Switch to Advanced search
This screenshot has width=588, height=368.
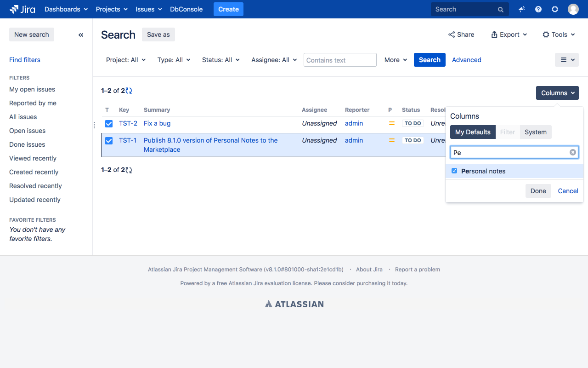click(x=467, y=60)
